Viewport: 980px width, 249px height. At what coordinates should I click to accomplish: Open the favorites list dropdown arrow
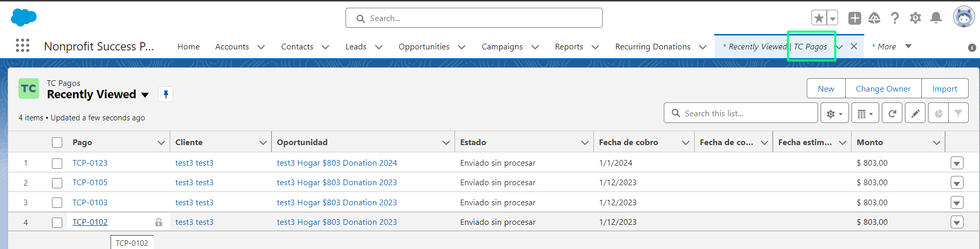click(832, 18)
